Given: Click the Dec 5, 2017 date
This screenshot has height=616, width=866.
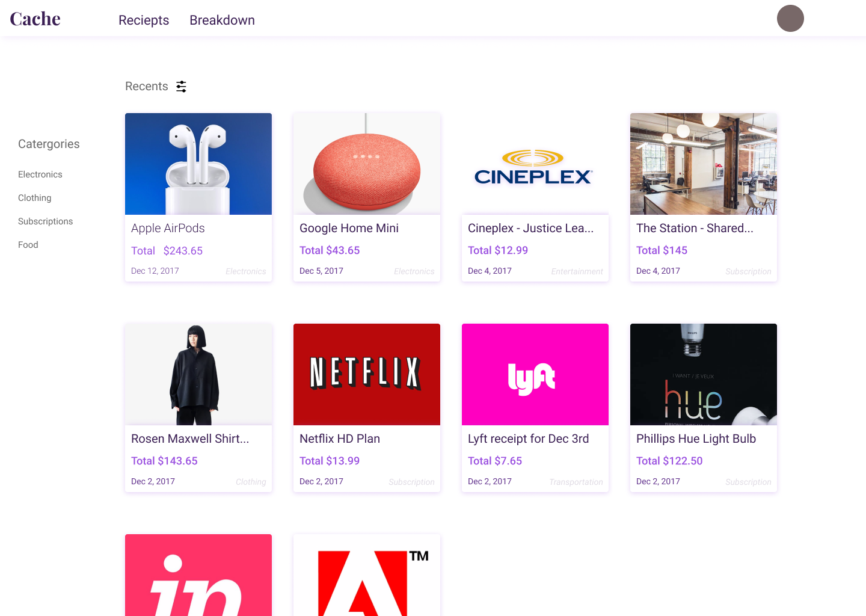Looking at the screenshot, I should 321,271.
